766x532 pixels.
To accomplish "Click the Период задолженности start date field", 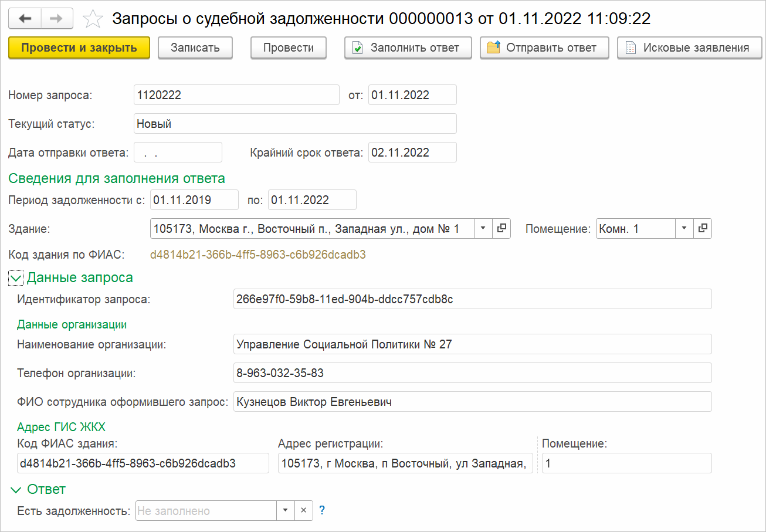I will [195, 200].
